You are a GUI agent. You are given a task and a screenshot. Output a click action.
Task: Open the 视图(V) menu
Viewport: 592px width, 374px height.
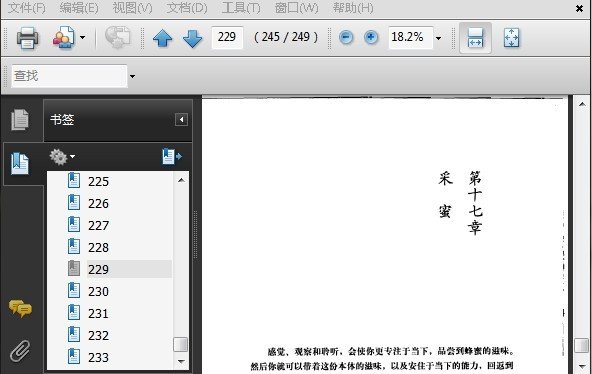(133, 8)
